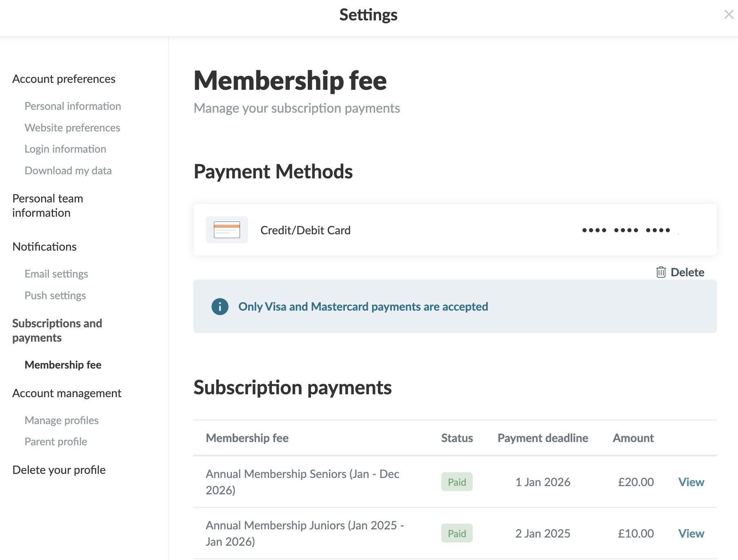Close the Settings dialog

(729, 15)
